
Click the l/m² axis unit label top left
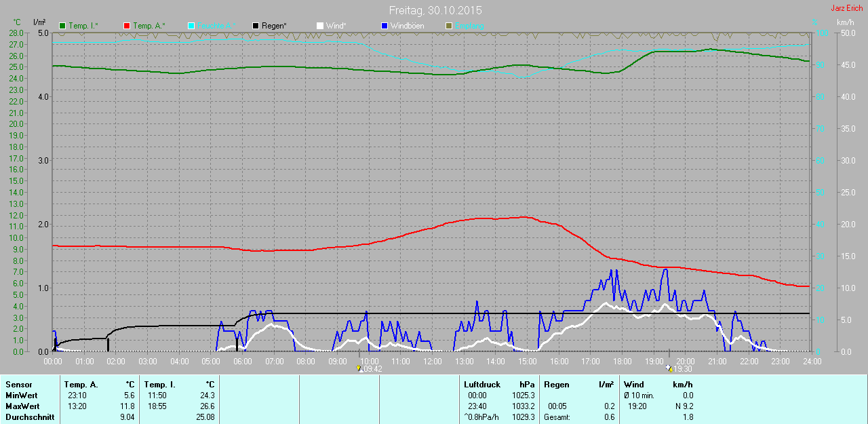pyautogui.click(x=39, y=22)
